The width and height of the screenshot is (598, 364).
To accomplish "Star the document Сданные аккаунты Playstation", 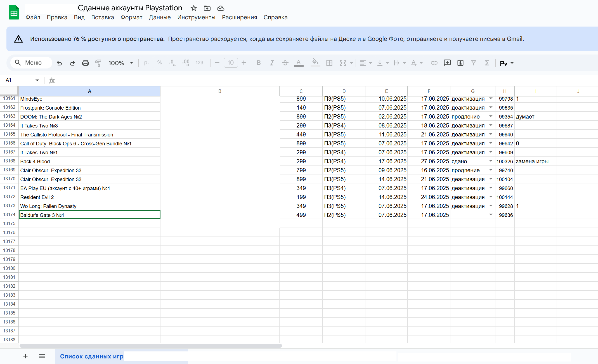I will tap(193, 8).
